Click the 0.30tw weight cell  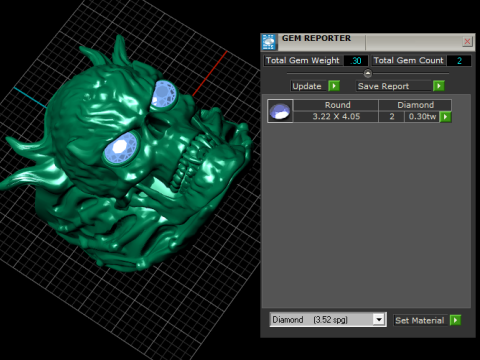(x=422, y=117)
